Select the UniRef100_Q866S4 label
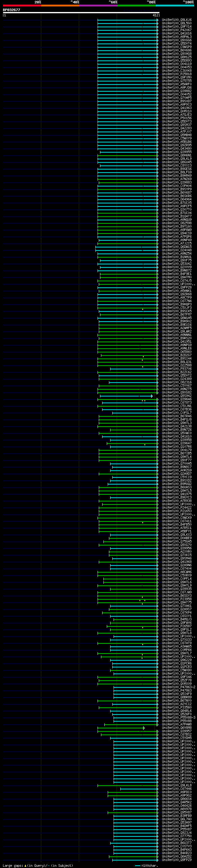This screenshot has width=197, height=868. pyautogui.click(x=176, y=799)
